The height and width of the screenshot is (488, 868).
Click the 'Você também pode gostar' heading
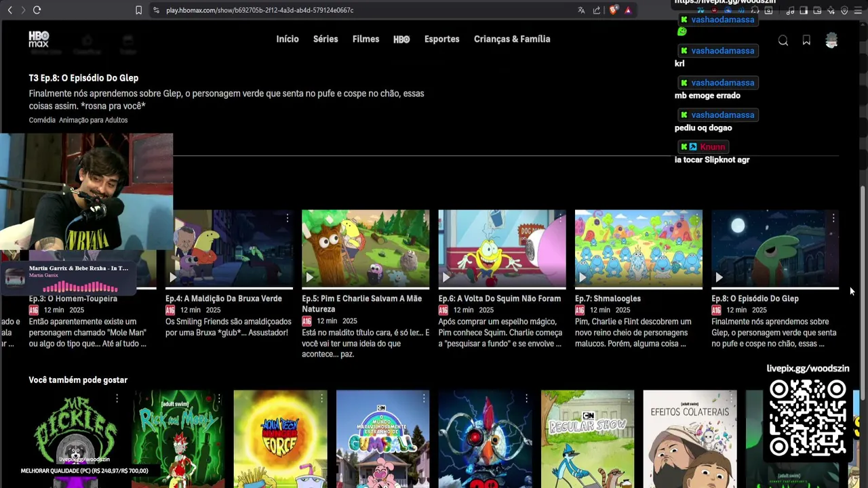[78, 380]
